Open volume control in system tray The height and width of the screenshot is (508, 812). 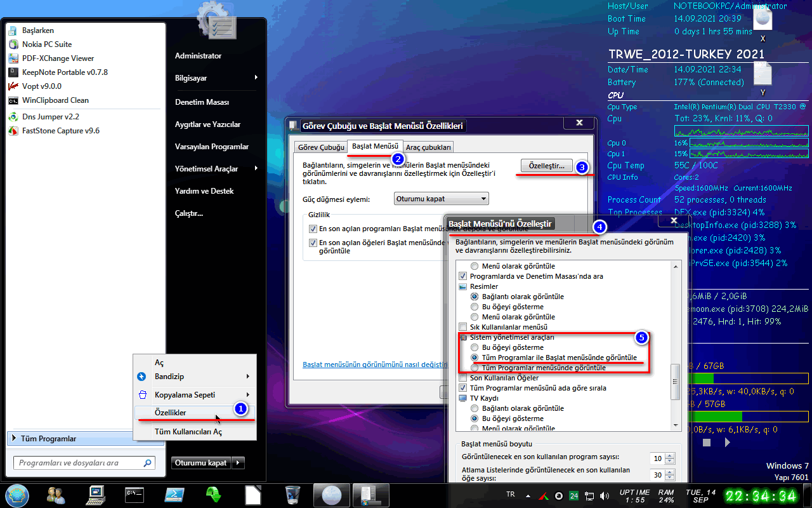click(605, 495)
